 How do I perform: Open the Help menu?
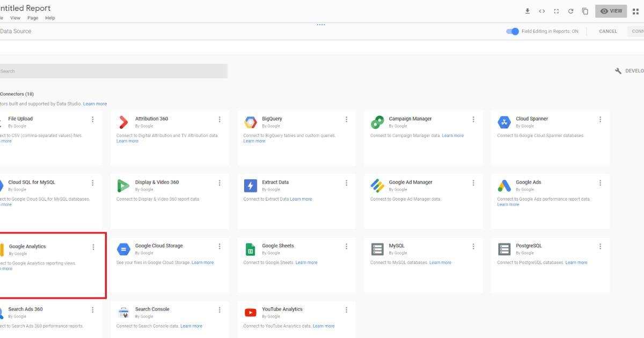[x=50, y=18]
